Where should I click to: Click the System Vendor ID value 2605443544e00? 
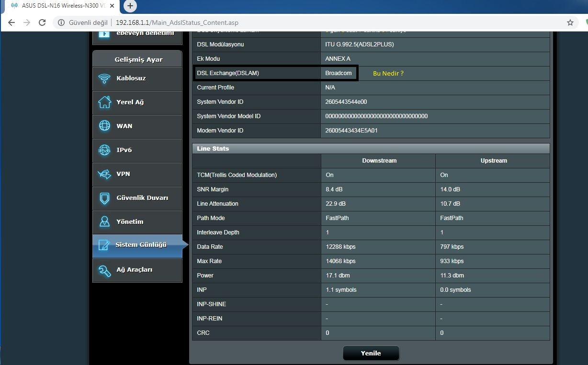[346, 102]
